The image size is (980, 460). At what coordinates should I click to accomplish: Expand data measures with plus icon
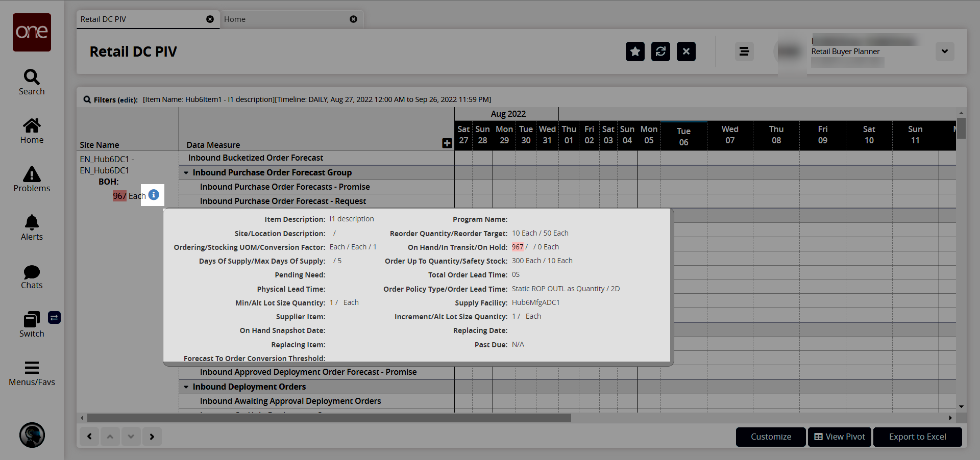(447, 143)
